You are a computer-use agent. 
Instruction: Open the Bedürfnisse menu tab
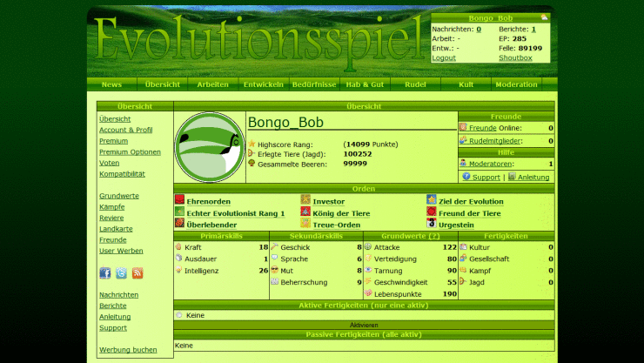pyautogui.click(x=314, y=84)
